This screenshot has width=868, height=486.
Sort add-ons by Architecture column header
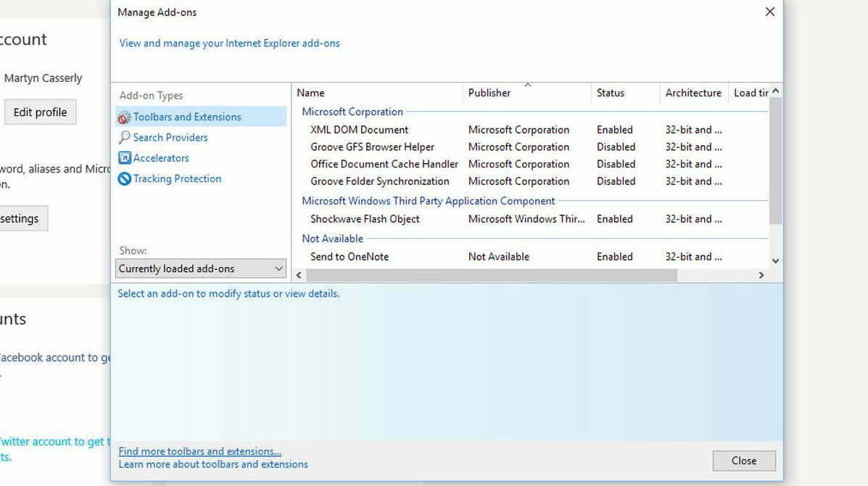pos(694,93)
